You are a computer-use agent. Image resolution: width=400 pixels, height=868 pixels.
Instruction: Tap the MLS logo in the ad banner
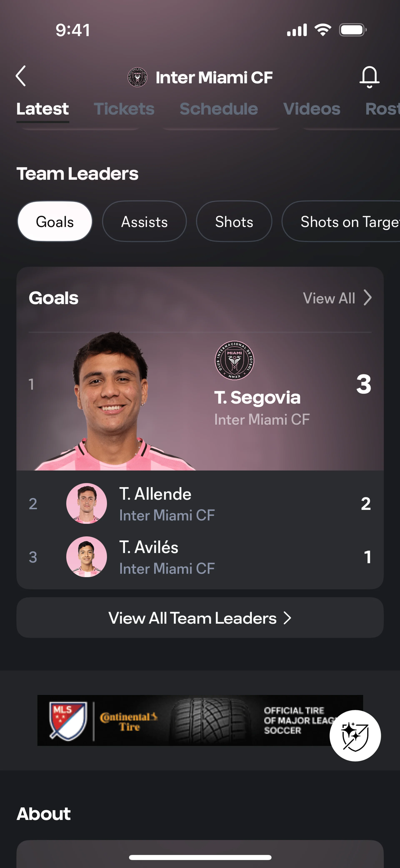(x=68, y=721)
